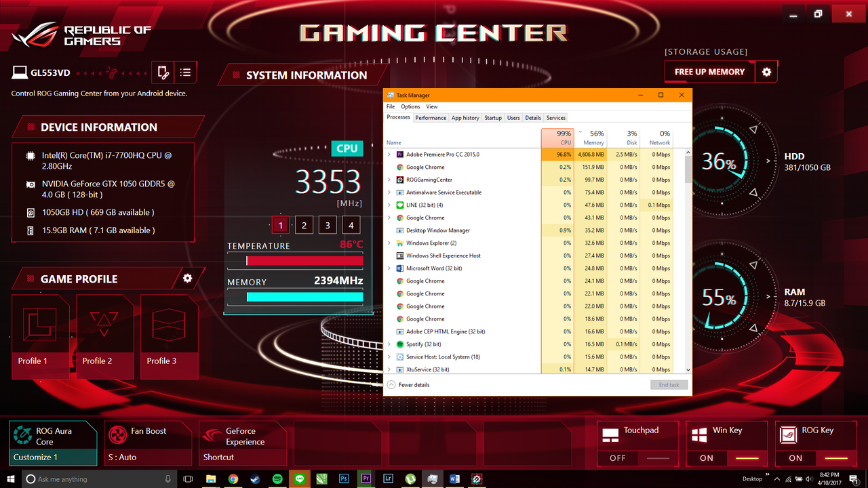Switch to the Details tab
This screenshot has height=488, width=868.
(x=533, y=118)
